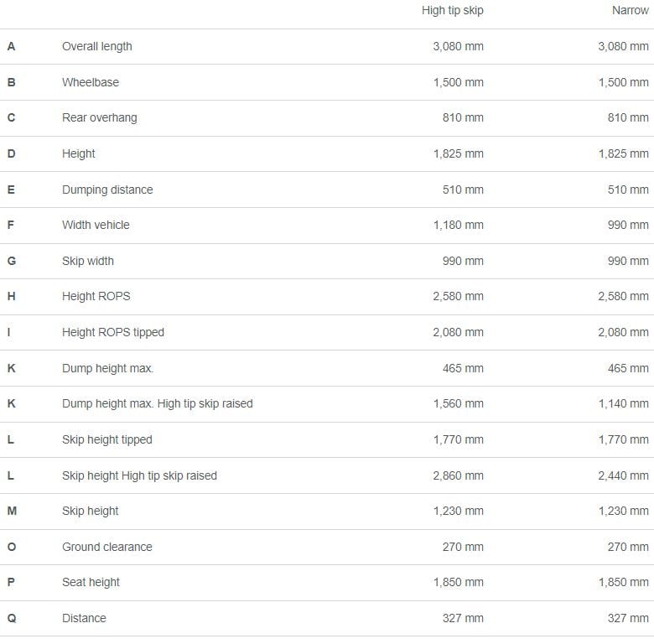Select the 1,140 mm Narrow dump height value
Viewport: 654px width, 644px height.
click(624, 403)
